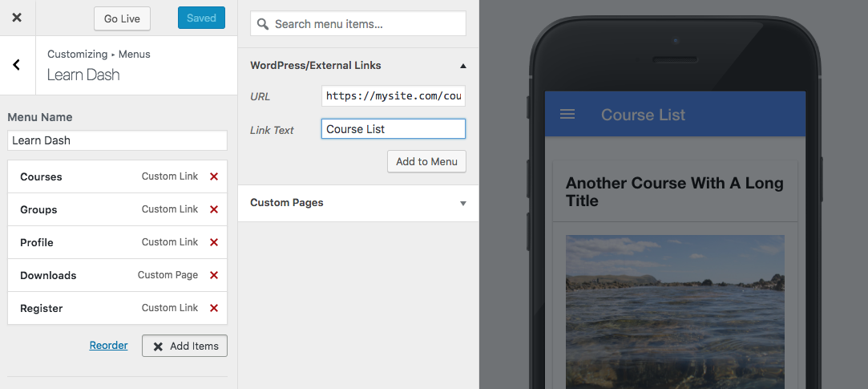Click the Link Text input field
Viewport: 868px width, 389px height.
click(394, 129)
